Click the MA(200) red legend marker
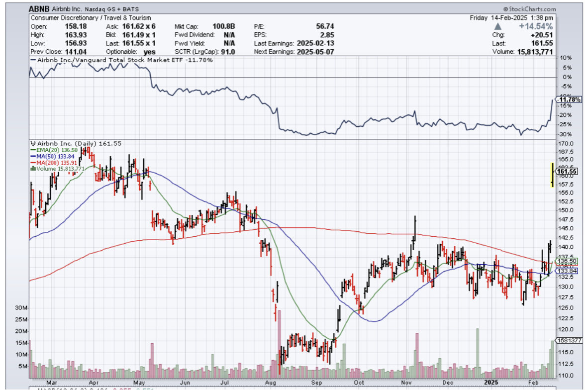This screenshot has height=392, width=586. click(x=32, y=162)
